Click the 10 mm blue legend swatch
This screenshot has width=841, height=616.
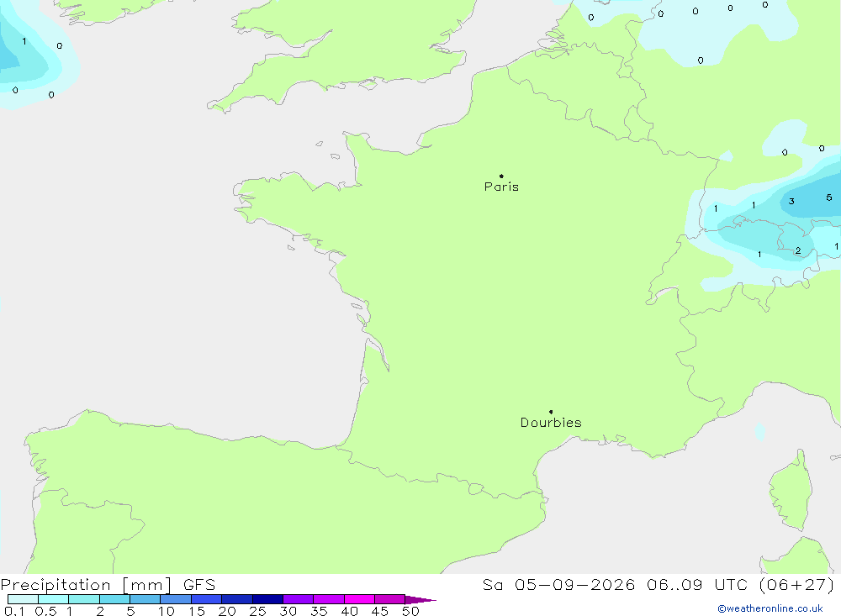coord(176,599)
